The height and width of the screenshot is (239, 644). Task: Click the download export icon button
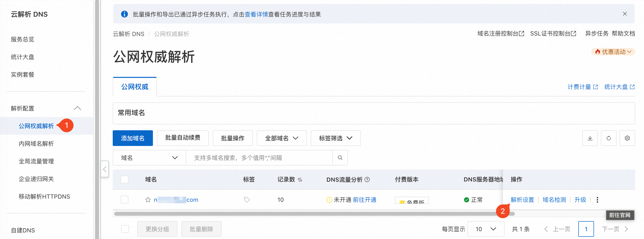click(x=590, y=138)
